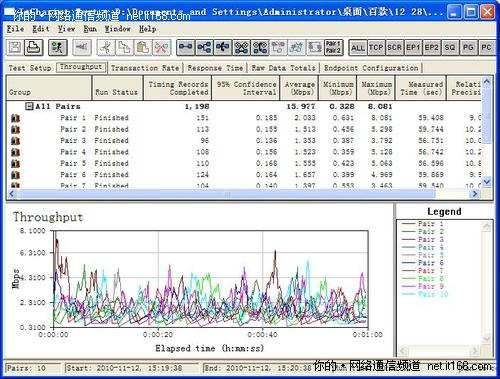Image resolution: width=500 pixels, height=379 pixels.
Task: Collapse the All Pairs group
Action: coord(29,106)
